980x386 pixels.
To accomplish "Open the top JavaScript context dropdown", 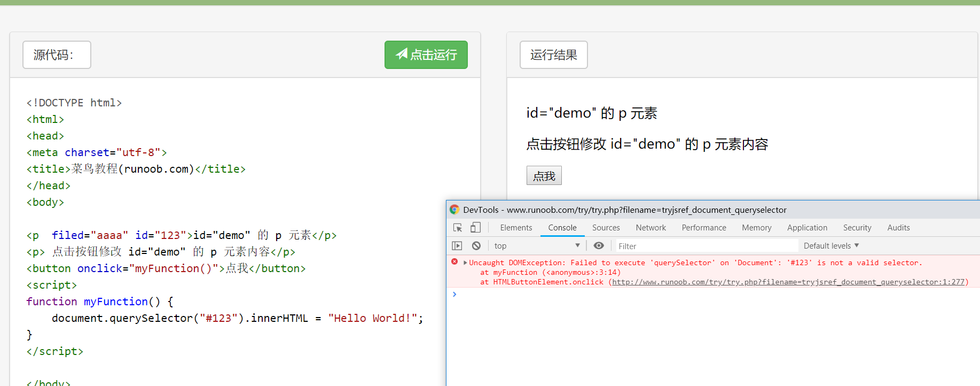I will pyautogui.click(x=537, y=246).
